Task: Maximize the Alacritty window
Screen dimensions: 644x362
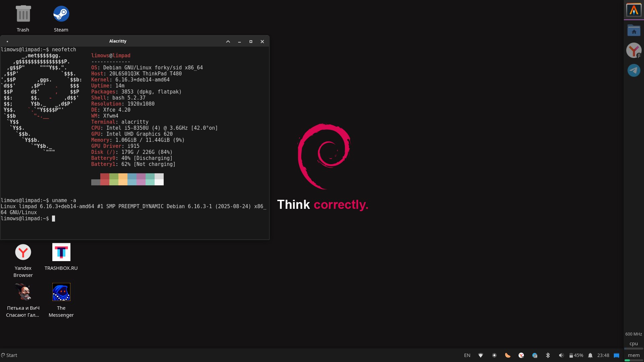Action: [251, 42]
